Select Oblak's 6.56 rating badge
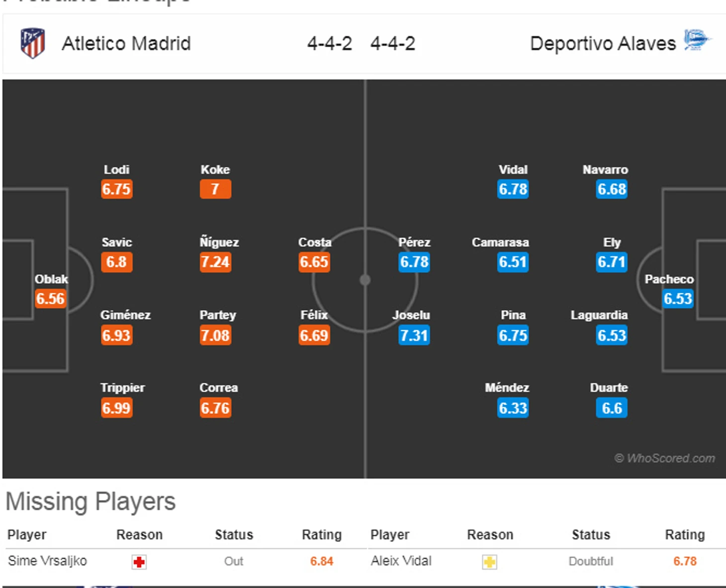This screenshot has width=726, height=588. (50, 299)
